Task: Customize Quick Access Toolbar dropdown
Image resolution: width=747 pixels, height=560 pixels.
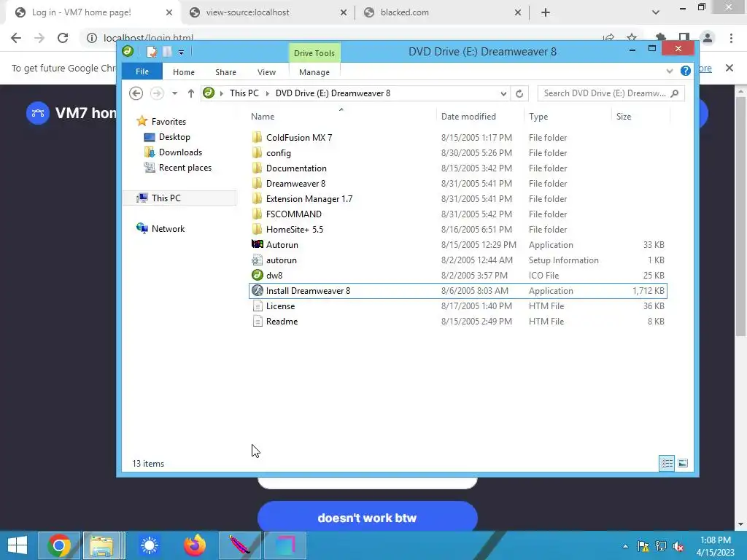Action: coord(181,52)
